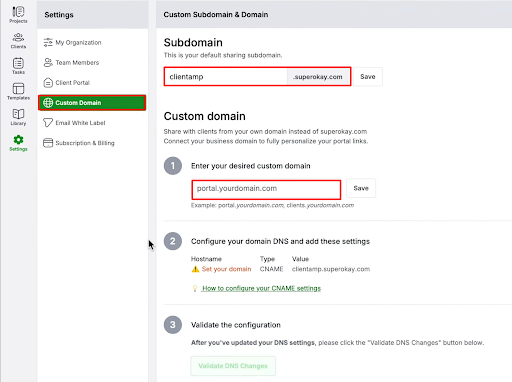Screen dimensions: 512x382
Task: Click the Custom Subdomain & Domain page title
Action: (x=216, y=15)
